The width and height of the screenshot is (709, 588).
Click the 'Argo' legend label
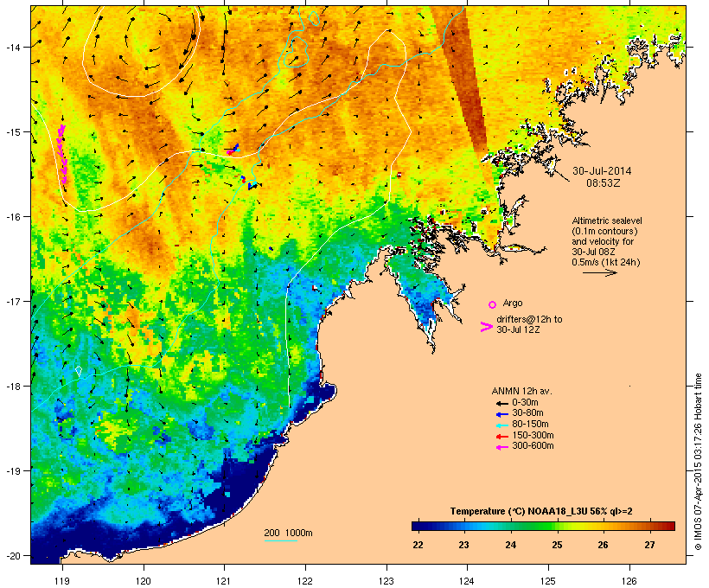click(513, 303)
